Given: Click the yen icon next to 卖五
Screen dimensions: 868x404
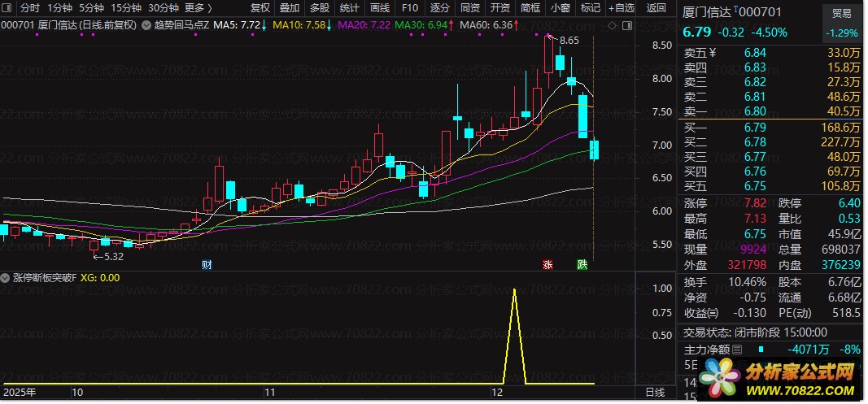Looking at the screenshot, I should point(713,53).
